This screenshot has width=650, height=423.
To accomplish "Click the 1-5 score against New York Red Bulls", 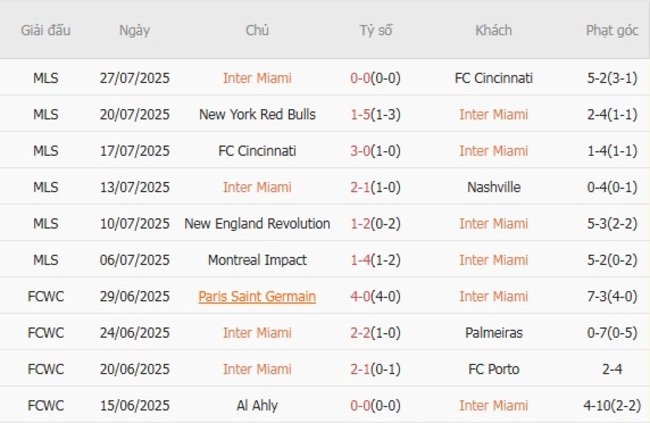I will (361, 114).
